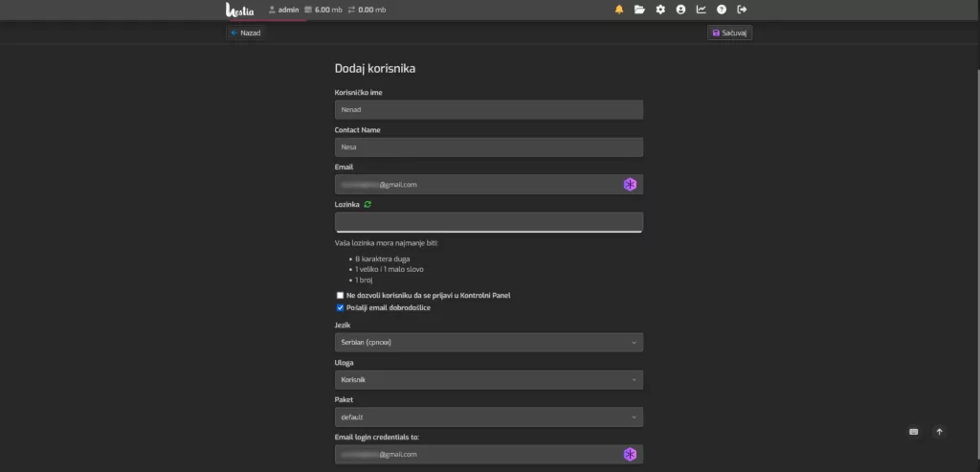Viewport: 980px width, 472px height.
Task: Click the purple icon in Email field
Action: point(630,185)
